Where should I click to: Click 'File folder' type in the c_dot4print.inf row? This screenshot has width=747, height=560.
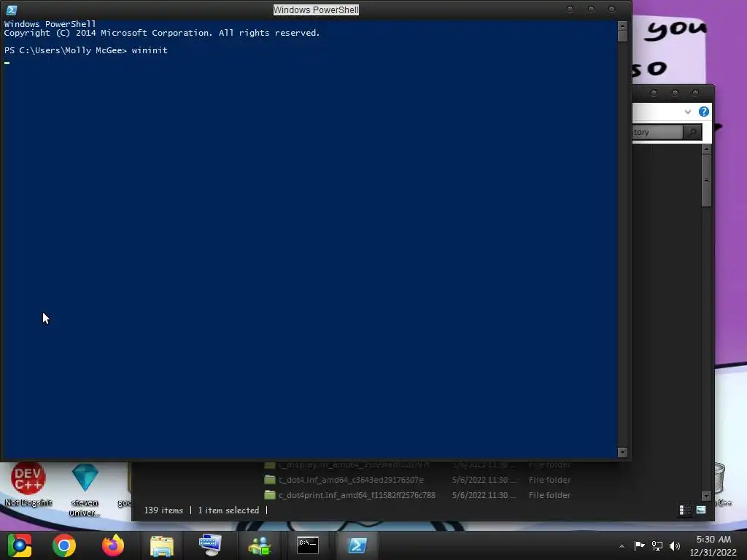point(549,495)
